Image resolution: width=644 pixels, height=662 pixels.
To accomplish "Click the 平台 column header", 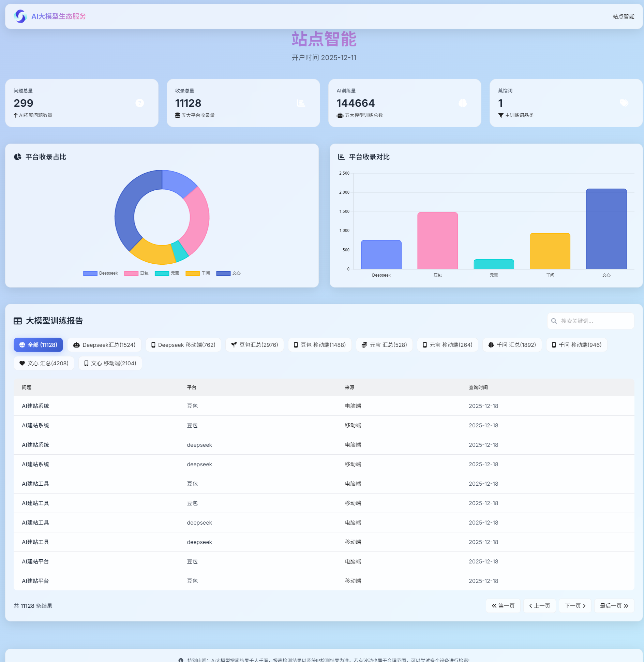I will (192, 387).
